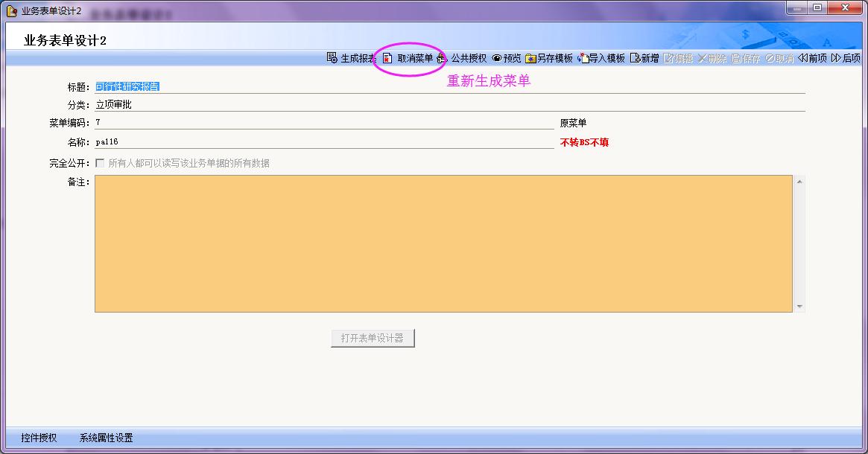Toggle the 完全公开 checkbox

(x=100, y=163)
